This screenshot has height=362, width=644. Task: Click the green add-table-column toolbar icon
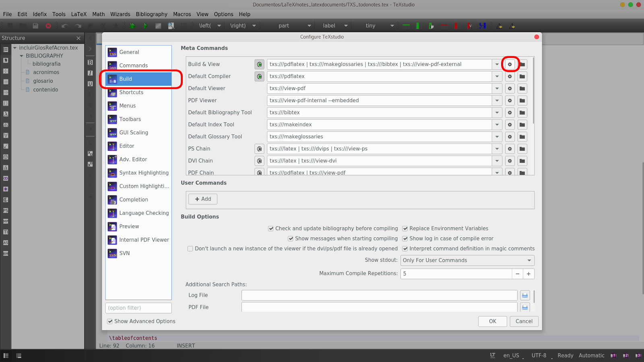coord(418,26)
